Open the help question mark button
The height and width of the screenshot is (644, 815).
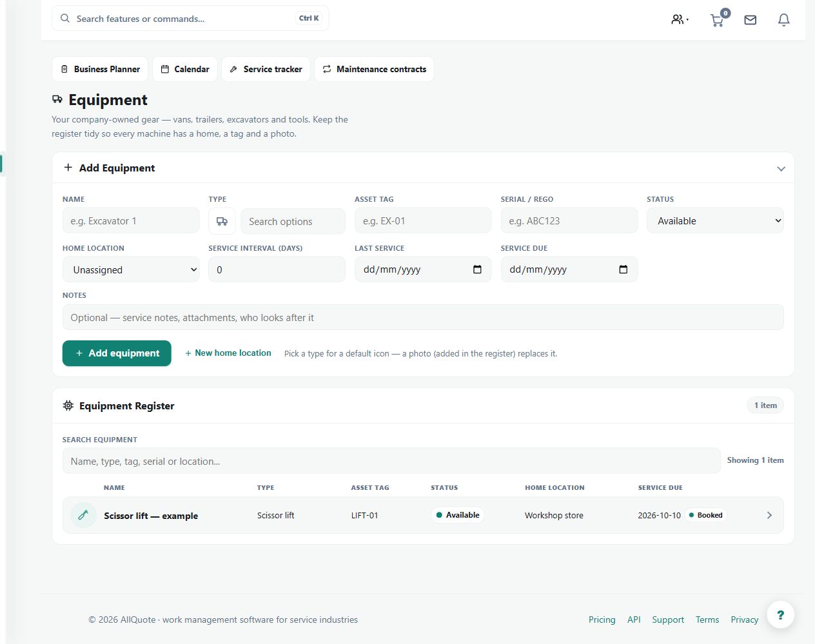(x=780, y=615)
